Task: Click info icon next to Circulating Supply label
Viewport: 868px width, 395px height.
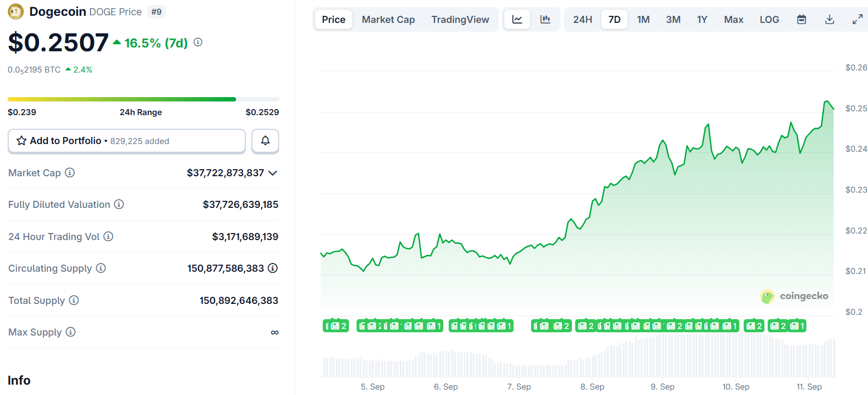Action: (x=101, y=268)
